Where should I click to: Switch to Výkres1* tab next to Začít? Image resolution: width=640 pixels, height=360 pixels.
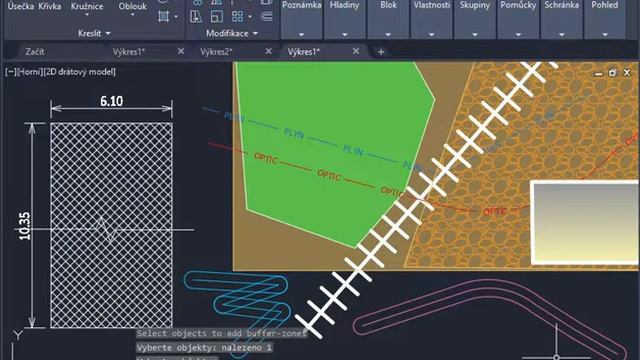click(129, 52)
